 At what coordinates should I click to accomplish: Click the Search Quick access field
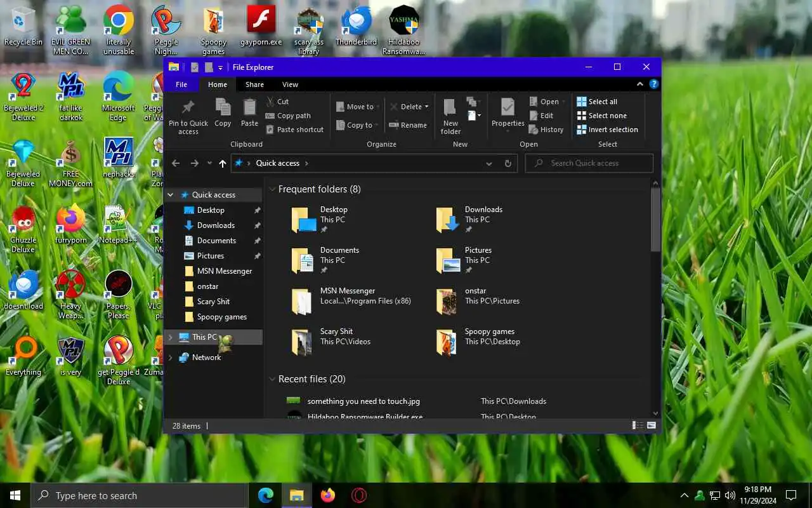pyautogui.click(x=589, y=163)
